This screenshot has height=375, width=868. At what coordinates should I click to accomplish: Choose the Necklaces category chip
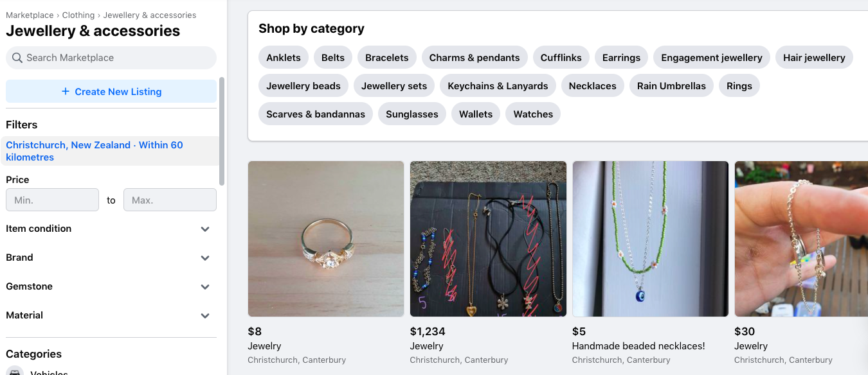pos(592,86)
